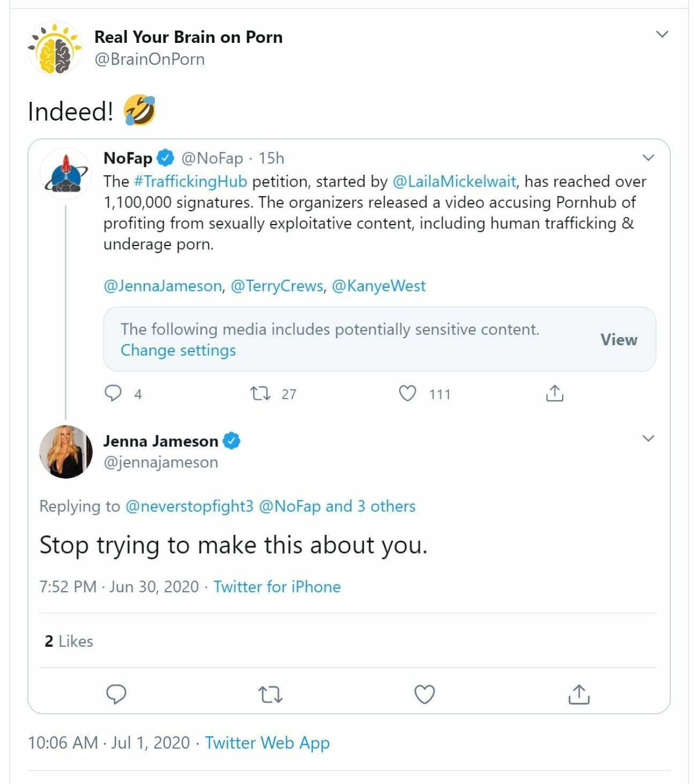The image size is (695, 784).
Task: Open Jenna Jameson's profile picture
Action: coord(66,451)
